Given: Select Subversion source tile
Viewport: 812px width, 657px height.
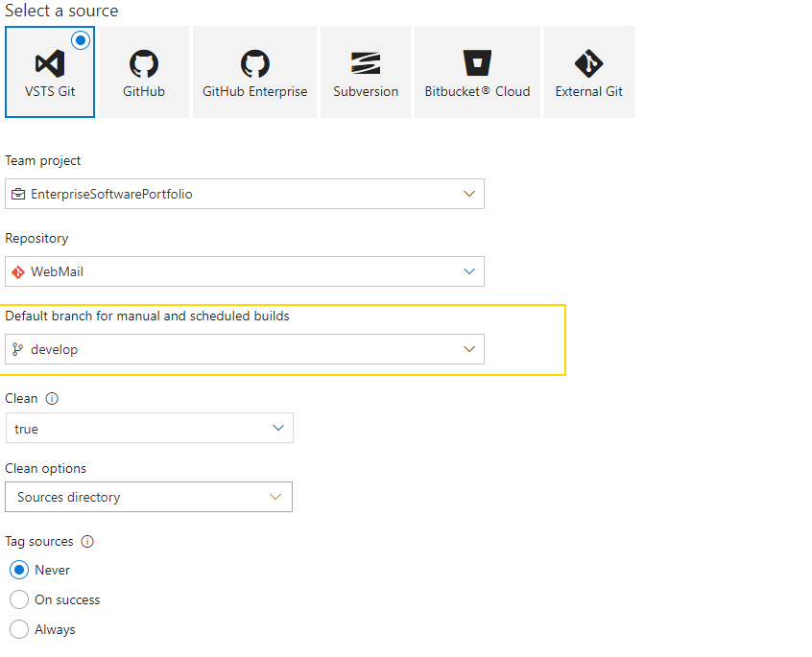Looking at the screenshot, I should 366,72.
